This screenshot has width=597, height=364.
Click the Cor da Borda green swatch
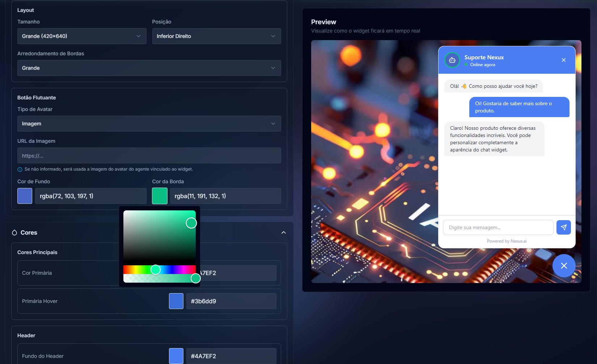160,196
